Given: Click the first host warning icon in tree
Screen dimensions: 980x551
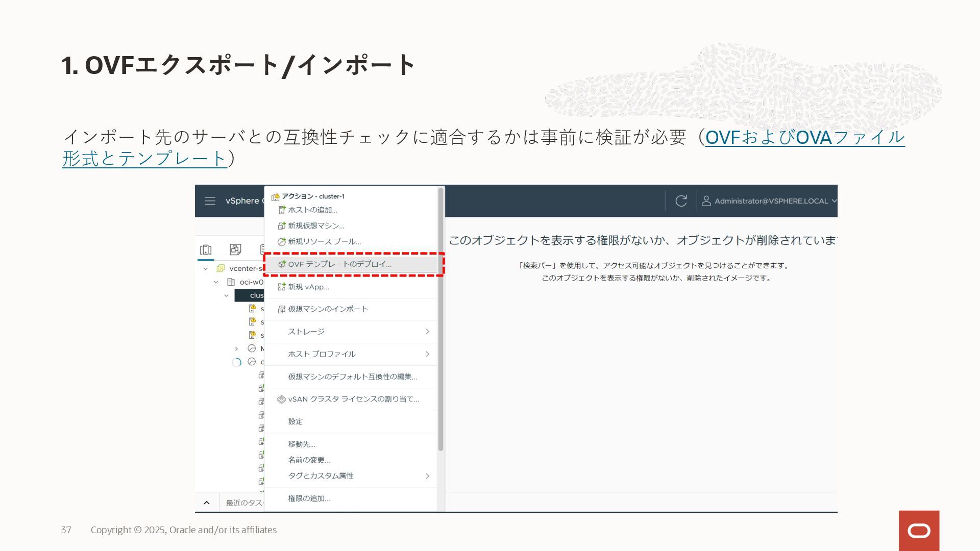Looking at the screenshot, I should tap(252, 308).
